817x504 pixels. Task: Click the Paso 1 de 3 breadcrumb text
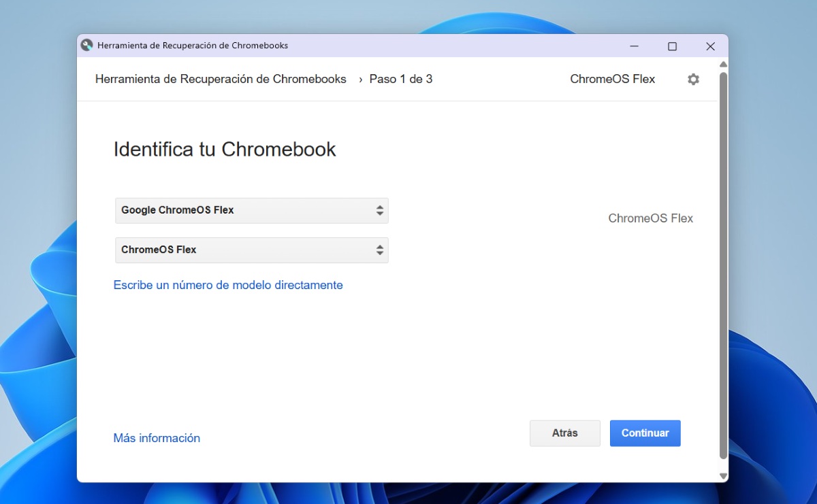click(400, 79)
